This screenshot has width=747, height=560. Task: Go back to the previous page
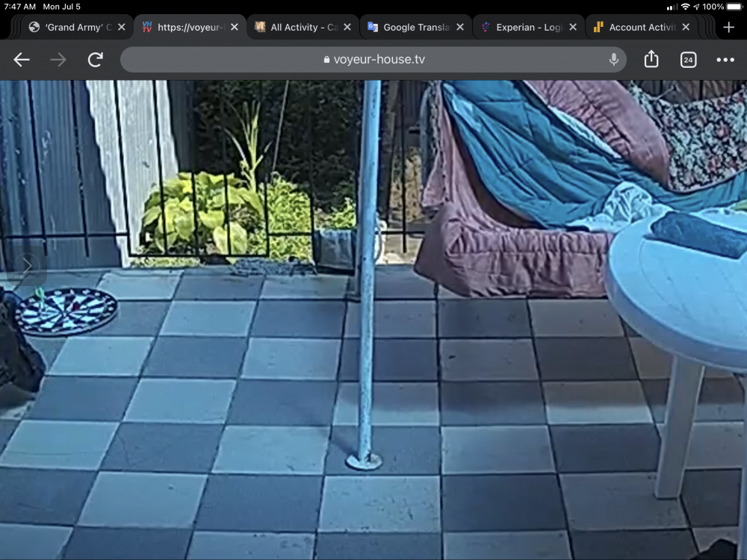22,60
